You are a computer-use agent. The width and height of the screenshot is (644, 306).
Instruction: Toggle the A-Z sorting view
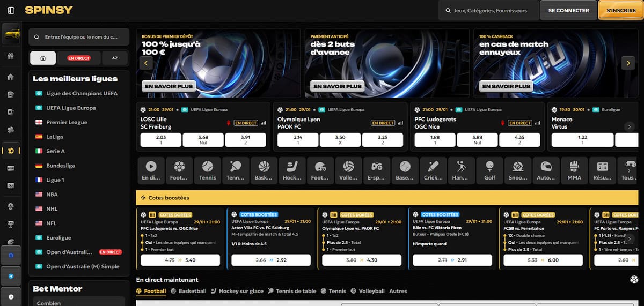tap(115, 58)
